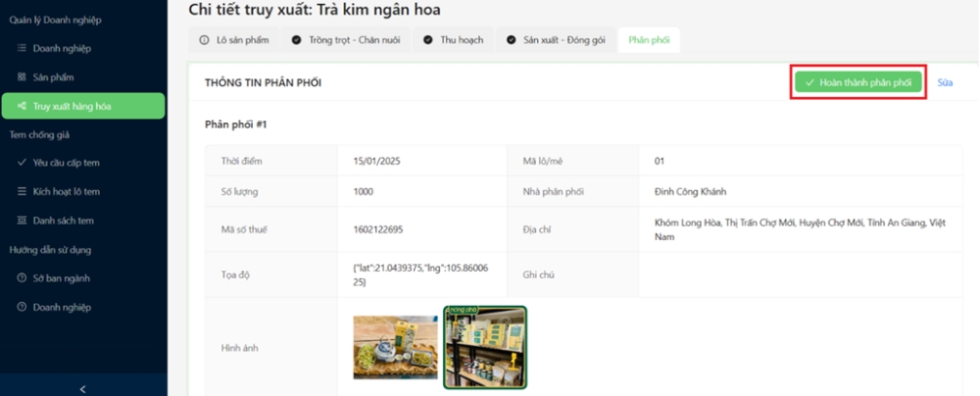Click the Hướng dẫn sử dụng section heading

50,250
